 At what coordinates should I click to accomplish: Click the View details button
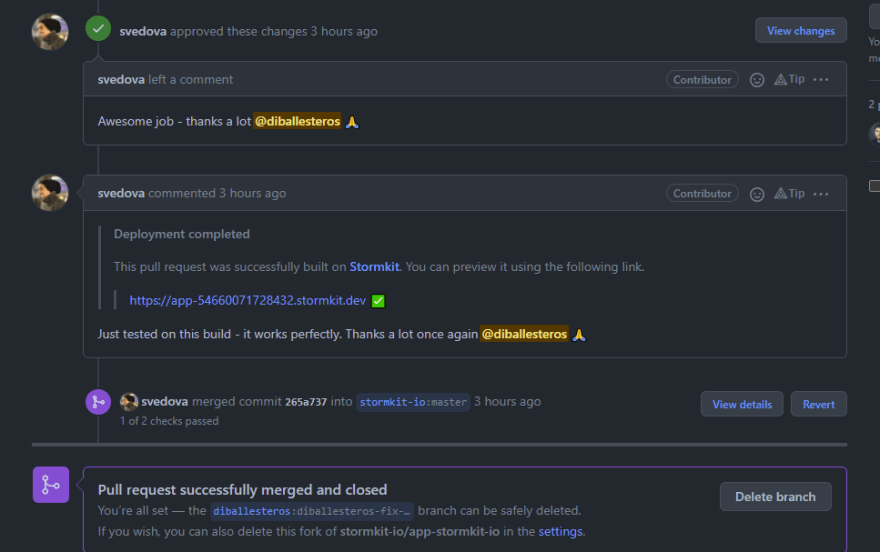[x=742, y=404]
